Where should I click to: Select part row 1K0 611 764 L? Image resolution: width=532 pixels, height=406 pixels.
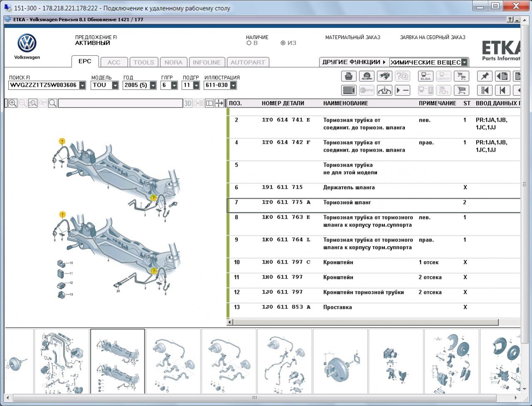tap(374, 247)
